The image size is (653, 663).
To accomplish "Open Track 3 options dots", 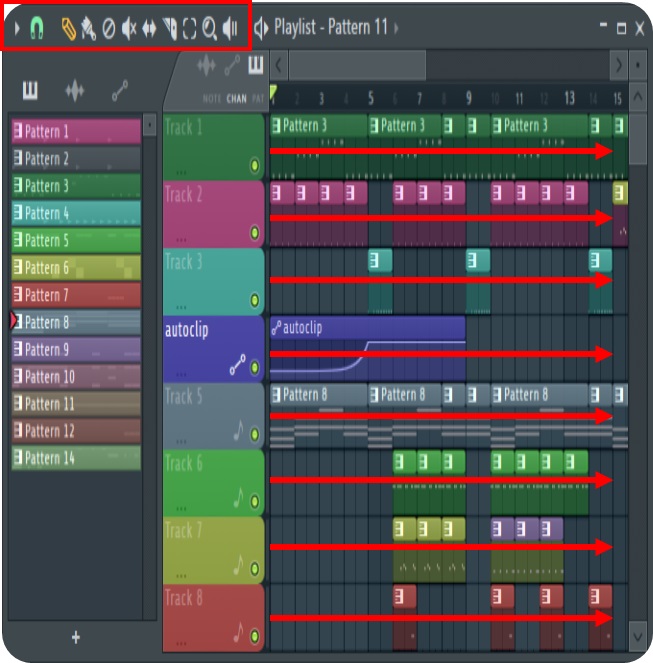I will (x=181, y=307).
